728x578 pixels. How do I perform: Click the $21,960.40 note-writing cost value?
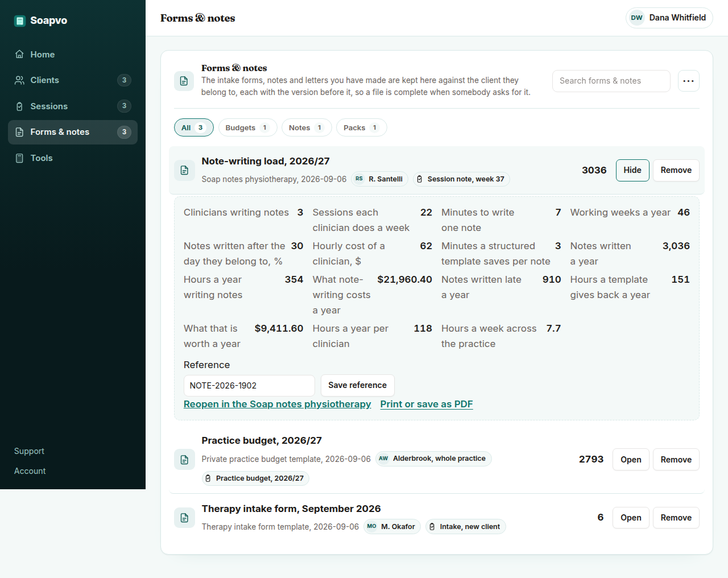(x=404, y=279)
